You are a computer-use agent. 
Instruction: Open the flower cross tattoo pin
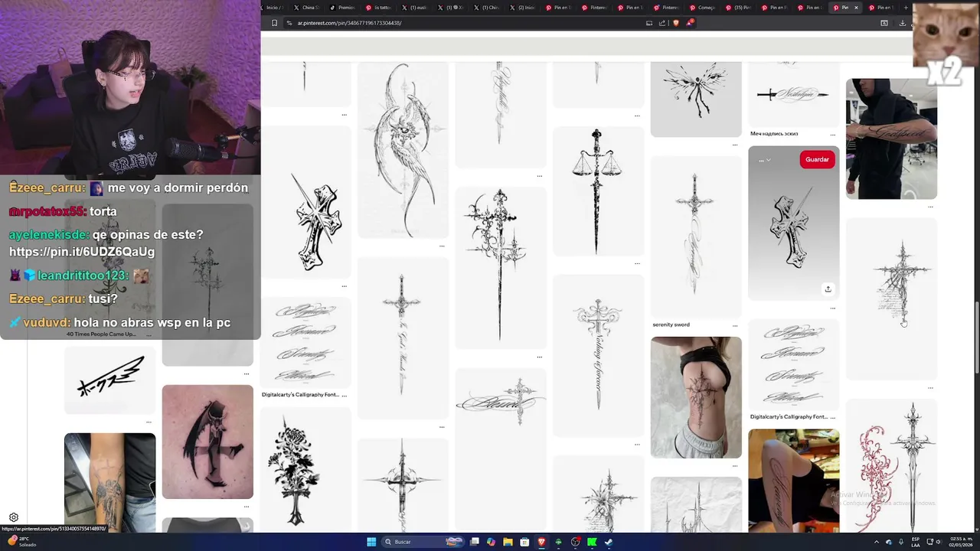305,469
